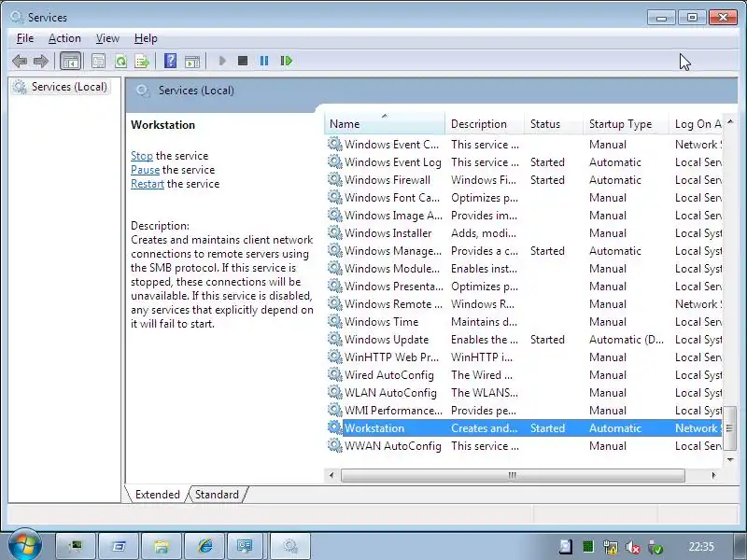Open the Help toolbar icon
747x560 pixels.
(170, 61)
